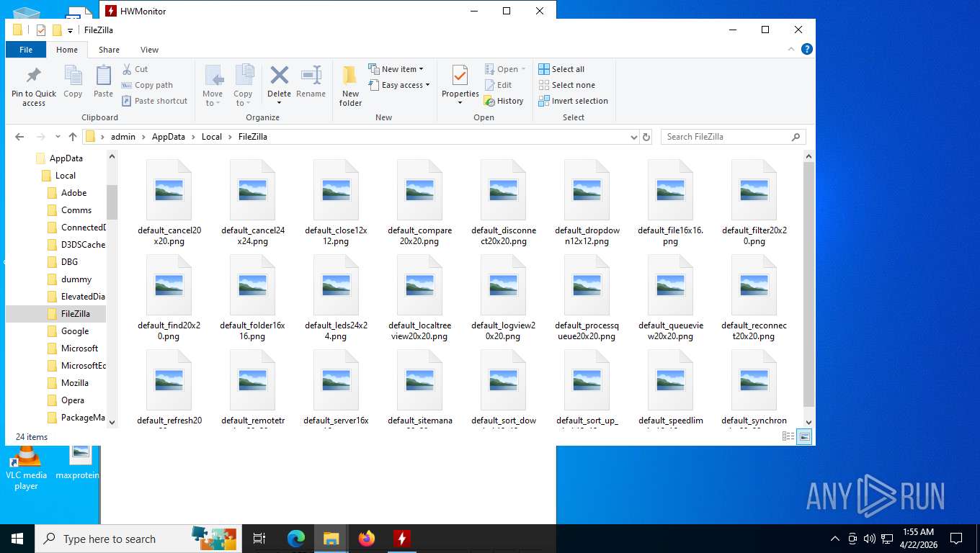
Task: Open Quick Access Toolbar customize dropdown
Action: pos(70,30)
